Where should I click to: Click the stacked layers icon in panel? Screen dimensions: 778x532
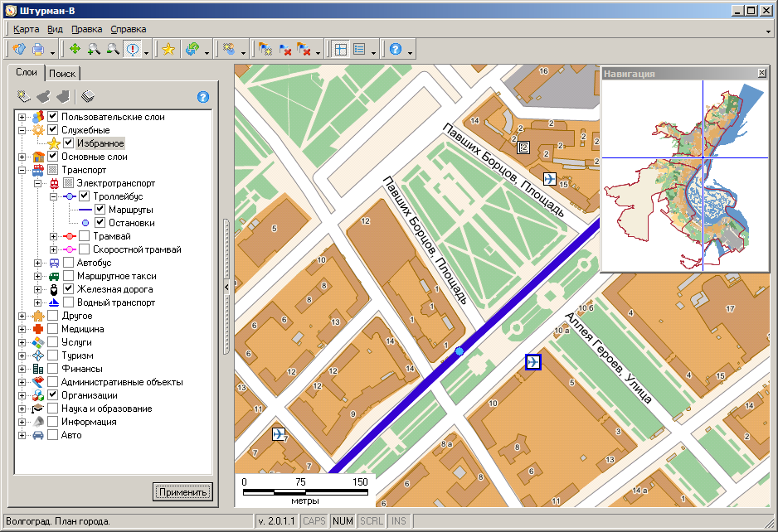point(87,96)
